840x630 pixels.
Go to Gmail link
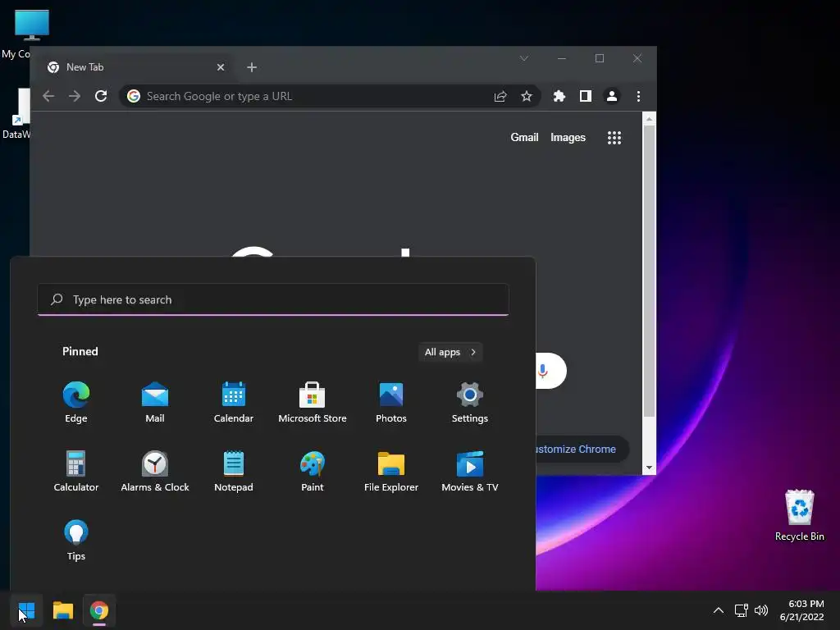click(524, 138)
